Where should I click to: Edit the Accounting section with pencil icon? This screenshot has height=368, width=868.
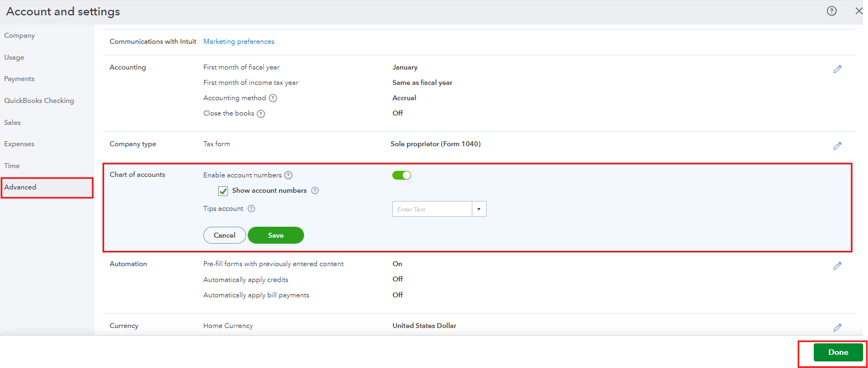point(837,70)
